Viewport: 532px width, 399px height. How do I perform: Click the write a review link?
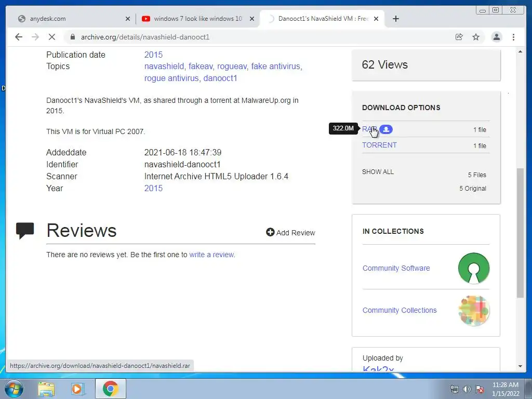pos(211,255)
